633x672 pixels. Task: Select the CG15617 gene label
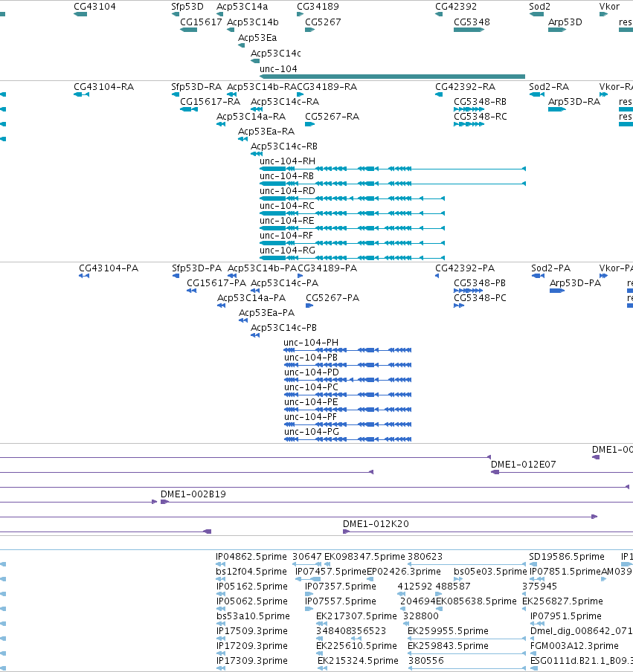(201, 22)
